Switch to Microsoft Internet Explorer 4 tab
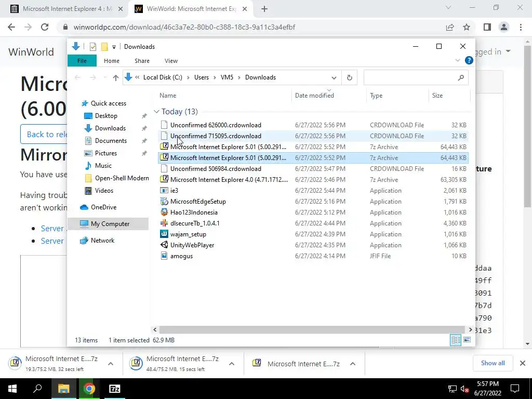The image size is (532, 399). coord(66,9)
